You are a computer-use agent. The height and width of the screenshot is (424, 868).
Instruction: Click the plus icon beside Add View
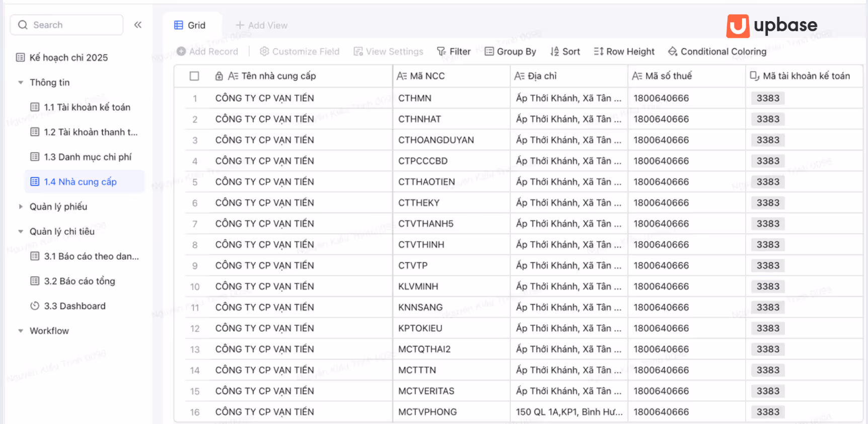click(x=240, y=25)
